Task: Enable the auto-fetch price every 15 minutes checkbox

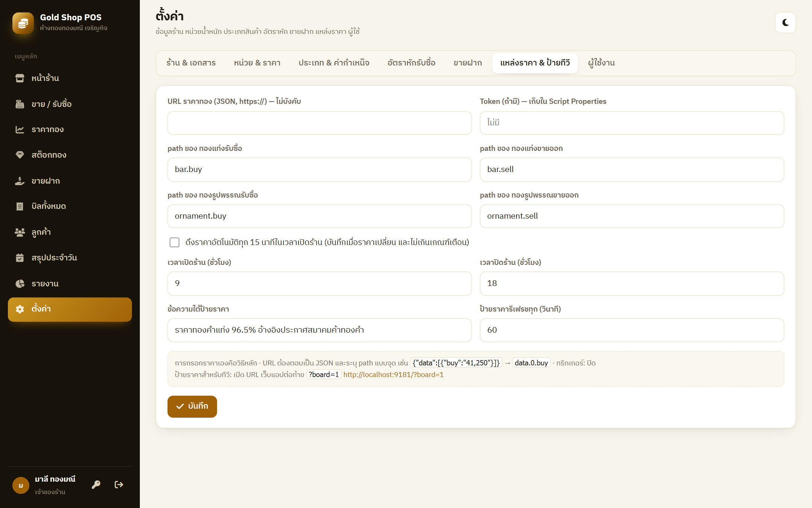Action: (x=174, y=242)
